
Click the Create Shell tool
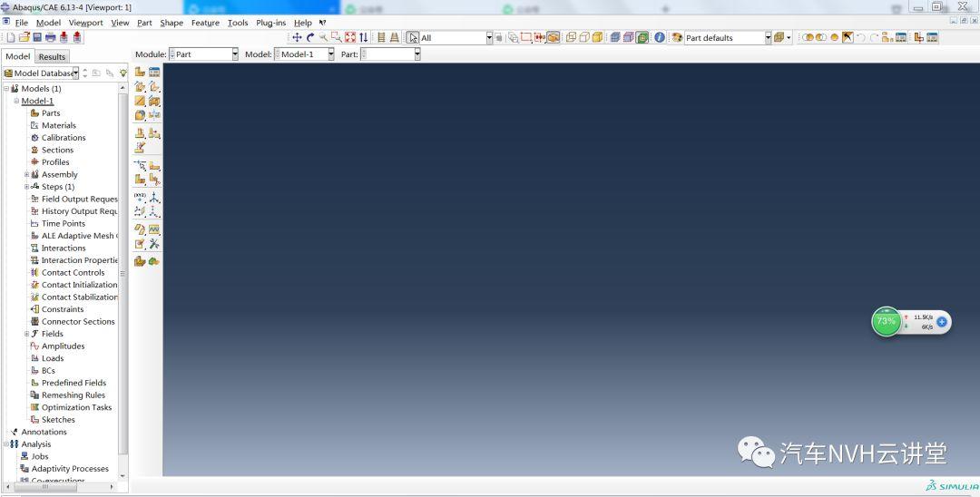point(154,87)
